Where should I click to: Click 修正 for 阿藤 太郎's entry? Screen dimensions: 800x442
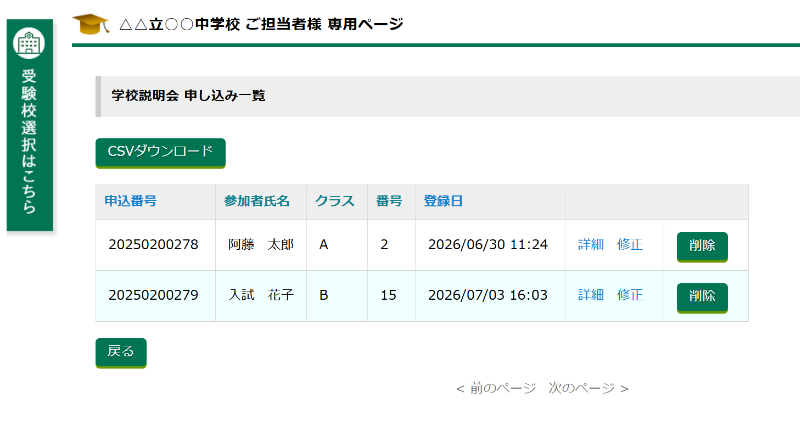(x=630, y=245)
